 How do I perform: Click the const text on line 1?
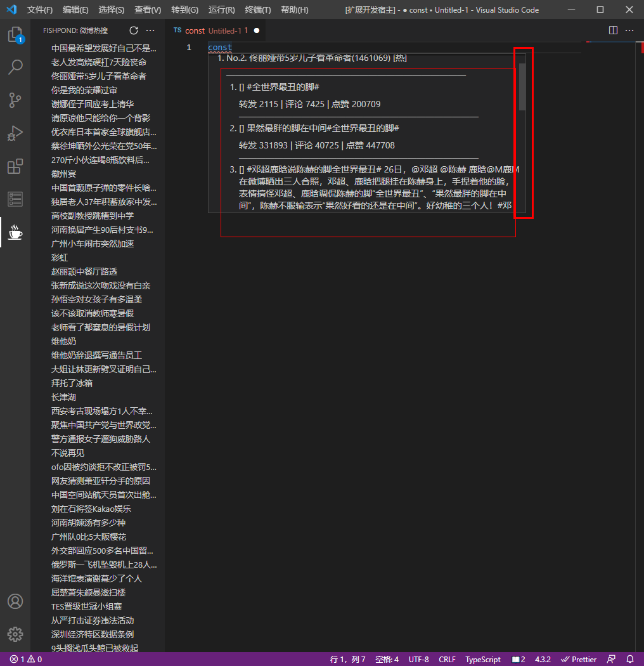[220, 47]
